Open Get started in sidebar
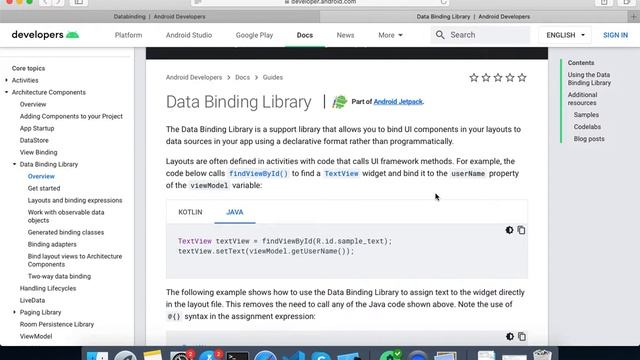The height and width of the screenshot is (360, 640). 44,188
